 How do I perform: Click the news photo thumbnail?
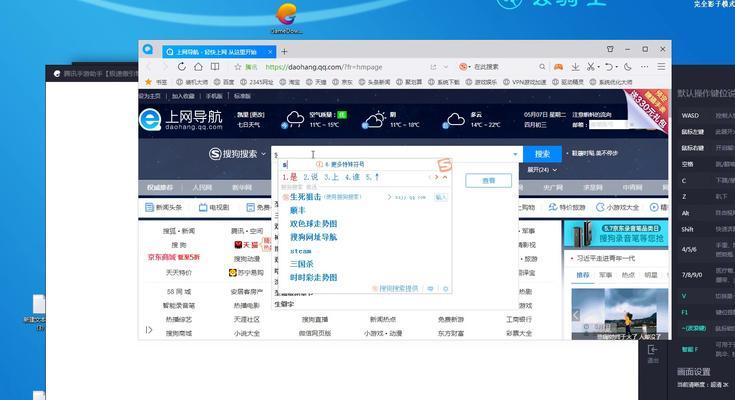[x=620, y=314]
